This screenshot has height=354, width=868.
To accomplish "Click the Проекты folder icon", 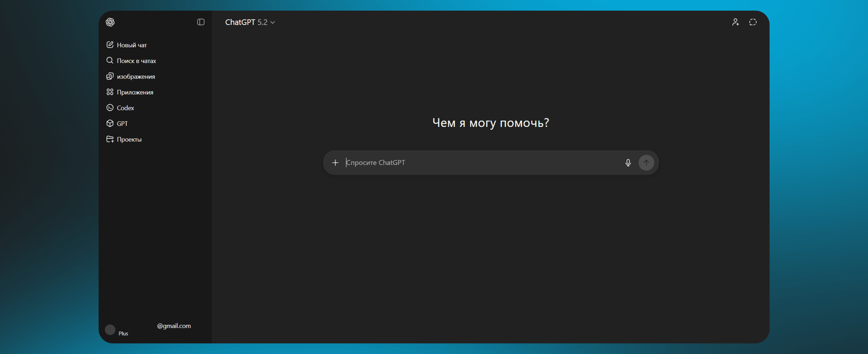I will pyautogui.click(x=110, y=139).
